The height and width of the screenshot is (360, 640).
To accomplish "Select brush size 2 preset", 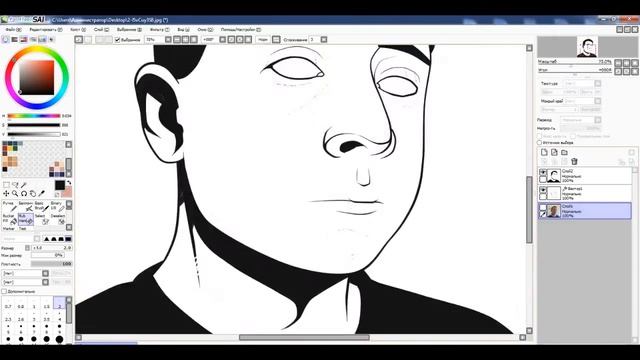I will click(x=59, y=303).
